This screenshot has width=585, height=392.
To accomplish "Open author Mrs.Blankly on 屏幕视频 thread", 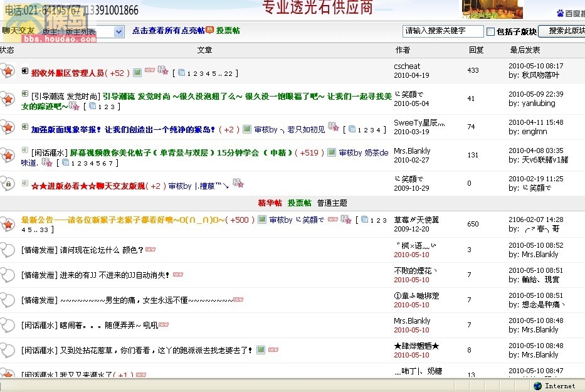I will [412, 151].
